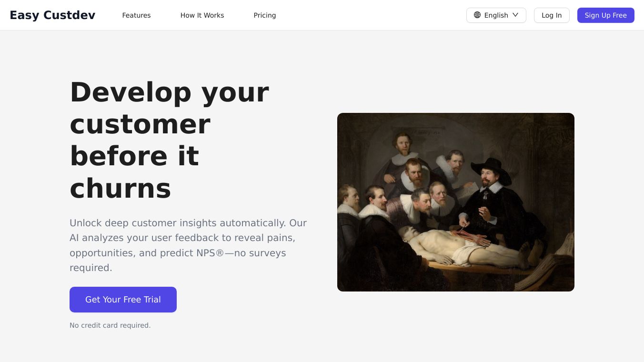Open the English language dropdown
The image size is (644, 362).
pos(496,15)
